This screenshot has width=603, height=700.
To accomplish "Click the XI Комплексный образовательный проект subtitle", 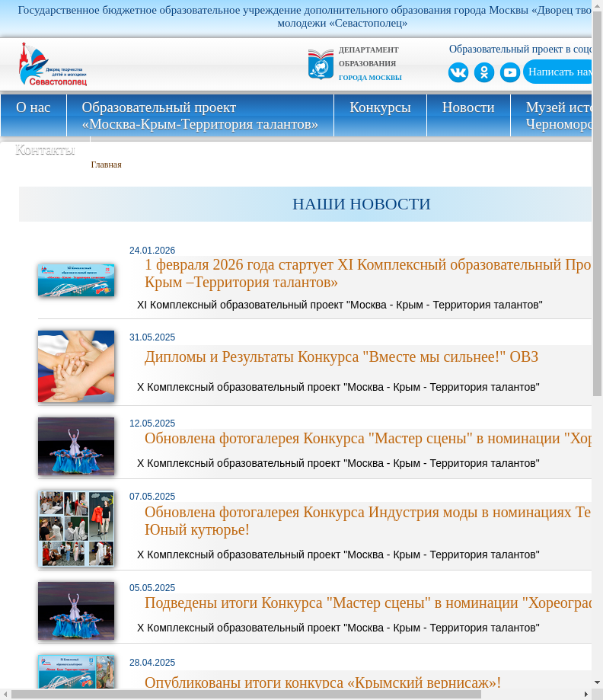I will (x=340, y=305).
